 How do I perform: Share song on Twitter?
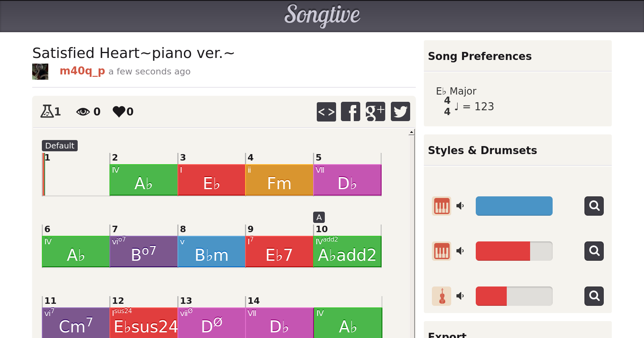(x=400, y=111)
